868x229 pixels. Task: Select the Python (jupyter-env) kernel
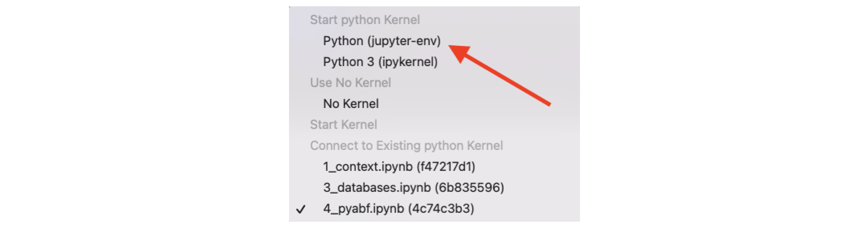point(381,41)
